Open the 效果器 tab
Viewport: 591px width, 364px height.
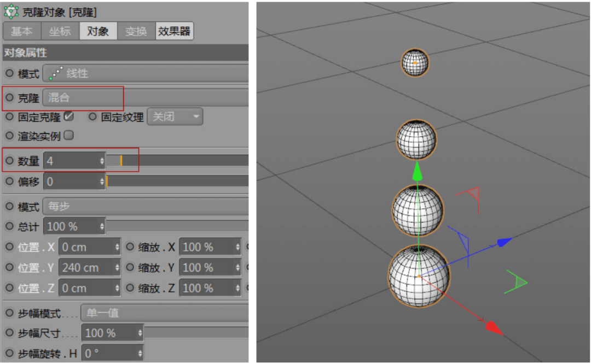click(x=175, y=31)
